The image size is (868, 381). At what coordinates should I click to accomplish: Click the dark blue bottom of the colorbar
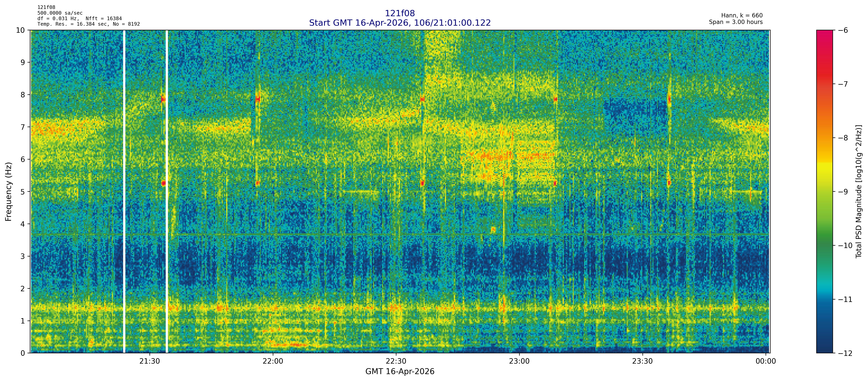(x=824, y=347)
